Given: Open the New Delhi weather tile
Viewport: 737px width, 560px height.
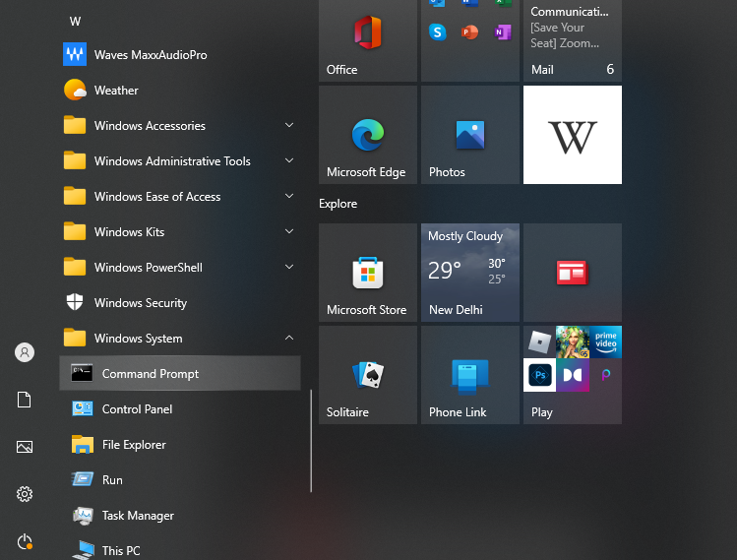Looking at the screenshot, I should click(470, 273).
